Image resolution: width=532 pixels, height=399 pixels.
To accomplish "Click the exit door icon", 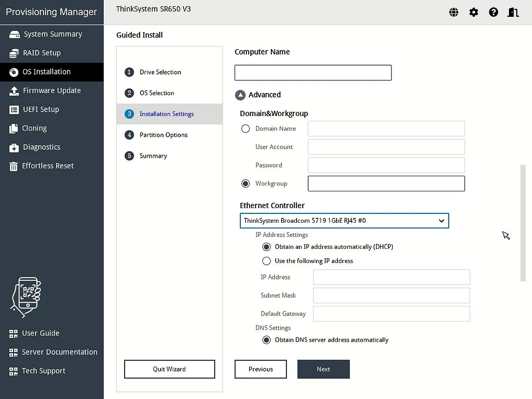I will (x=513, y=12).
